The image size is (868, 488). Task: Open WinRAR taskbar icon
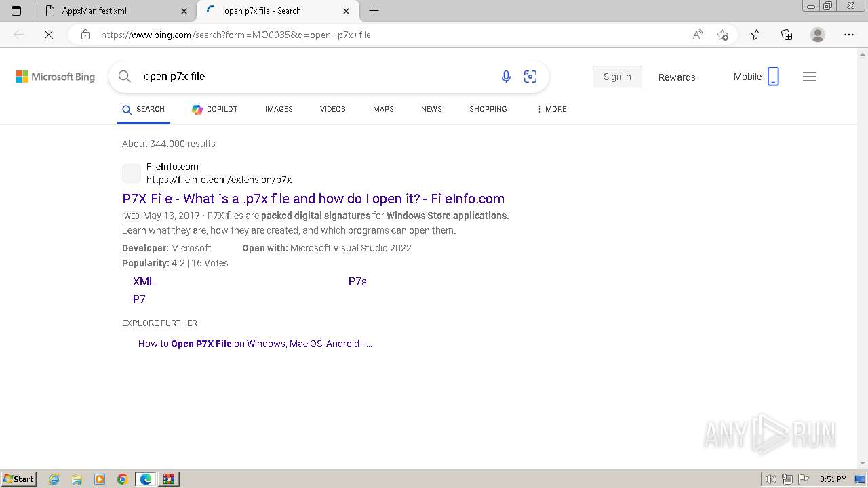pos(169,479)
